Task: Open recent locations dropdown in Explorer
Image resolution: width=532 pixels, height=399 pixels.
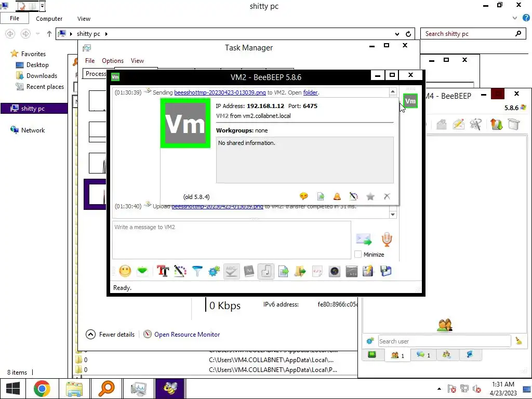Action: [x=37, y=34]
